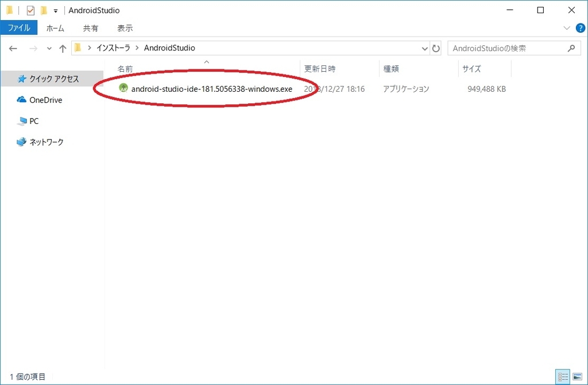Select クイック アクセス in navigation pane
The height and width of the screenshot is (385, 588).
[x=52, y=79]
